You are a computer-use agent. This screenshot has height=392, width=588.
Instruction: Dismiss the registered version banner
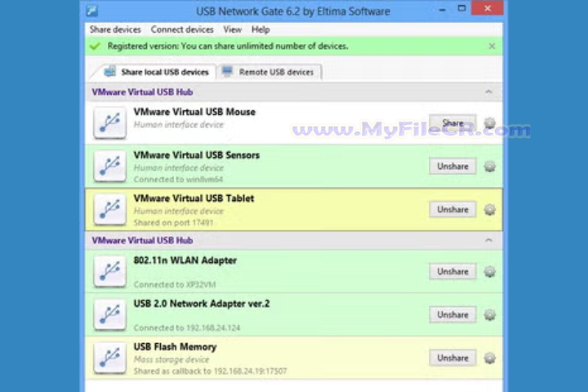(492, 46)
